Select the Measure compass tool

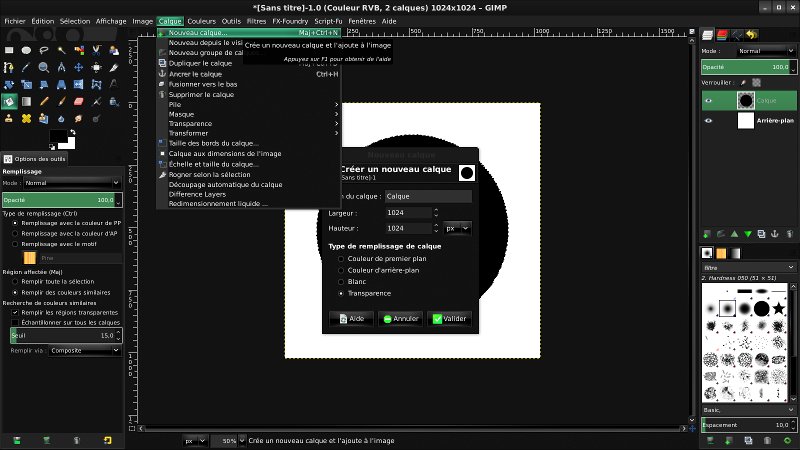click(61, 67)
